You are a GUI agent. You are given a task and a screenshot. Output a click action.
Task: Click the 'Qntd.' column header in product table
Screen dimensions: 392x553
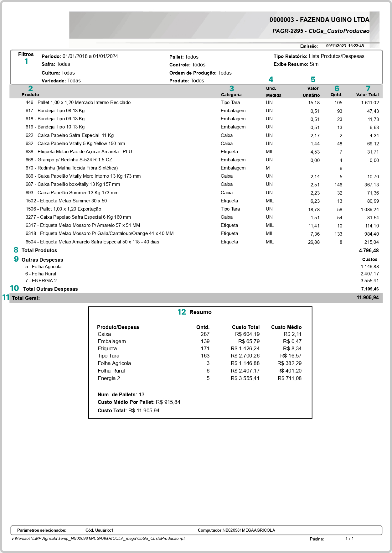(337, 95)
